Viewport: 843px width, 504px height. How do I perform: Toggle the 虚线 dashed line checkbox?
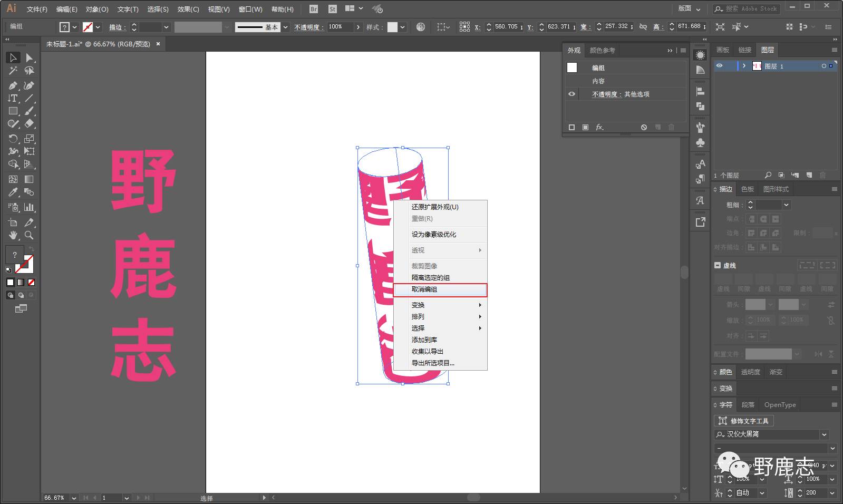(718, 265)
